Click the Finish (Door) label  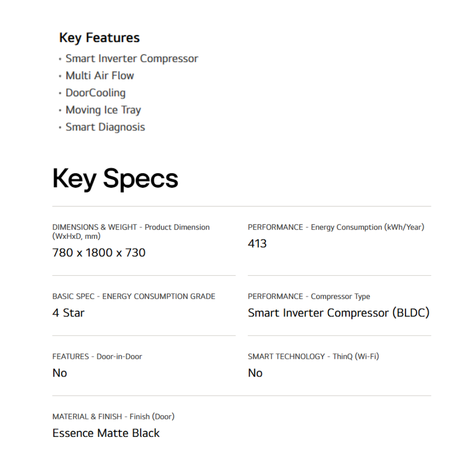pyautogui.click(x=113, y=416)
